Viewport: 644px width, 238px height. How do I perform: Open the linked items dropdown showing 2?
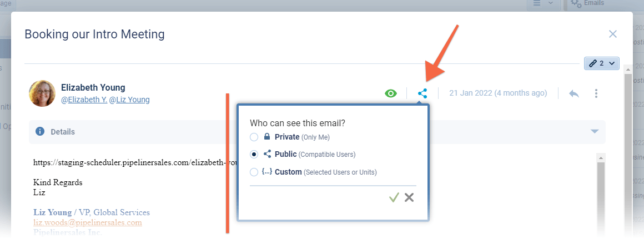click(x=601, y=63)
